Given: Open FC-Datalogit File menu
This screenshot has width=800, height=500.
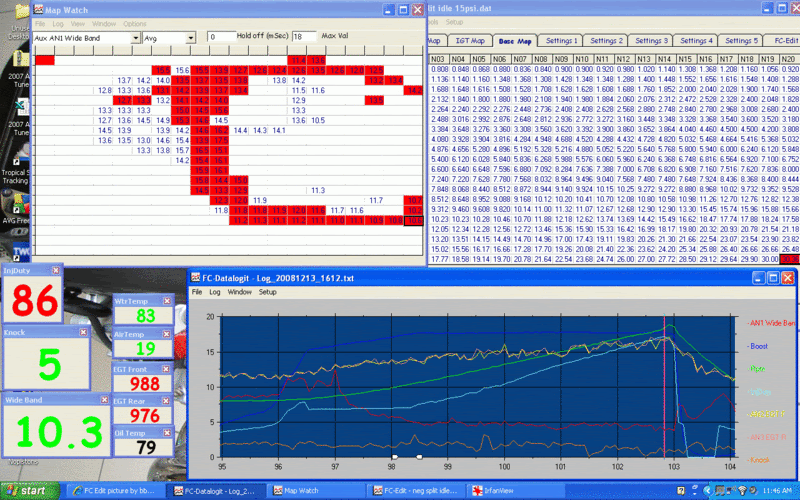Looking at the screenshot, I should pyautogui.click(x=196, y=292).
